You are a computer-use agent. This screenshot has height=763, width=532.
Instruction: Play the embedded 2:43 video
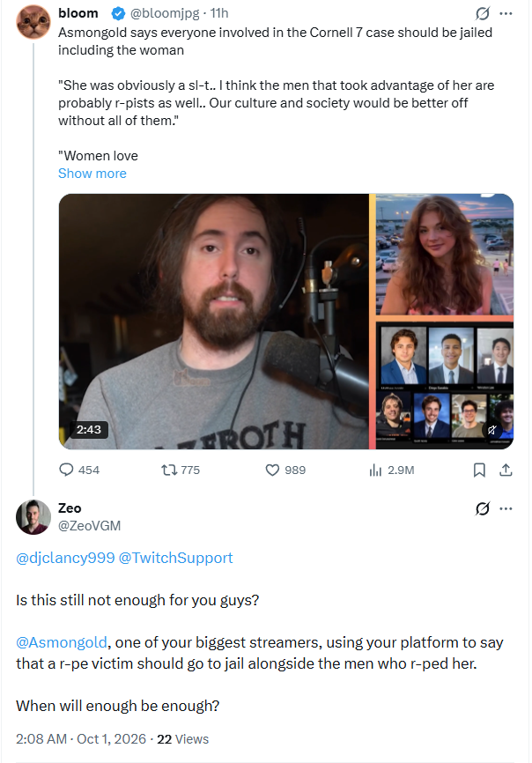pos(286,322)
